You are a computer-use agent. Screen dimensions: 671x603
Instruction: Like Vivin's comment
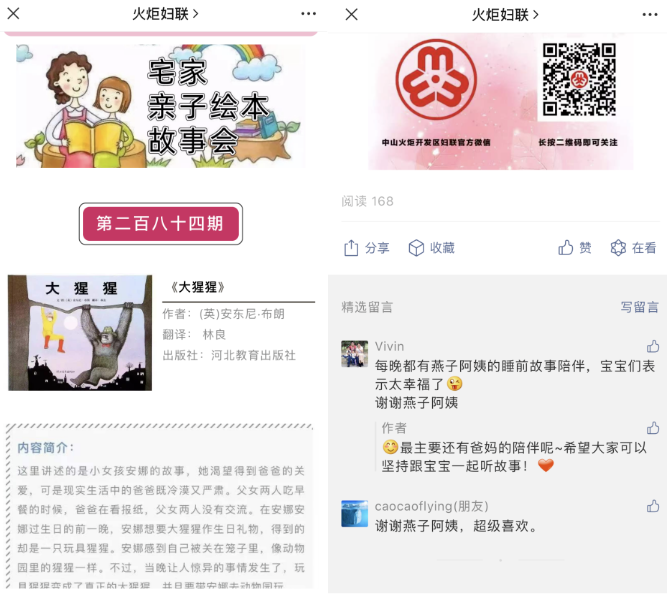[x=653, y=346]
